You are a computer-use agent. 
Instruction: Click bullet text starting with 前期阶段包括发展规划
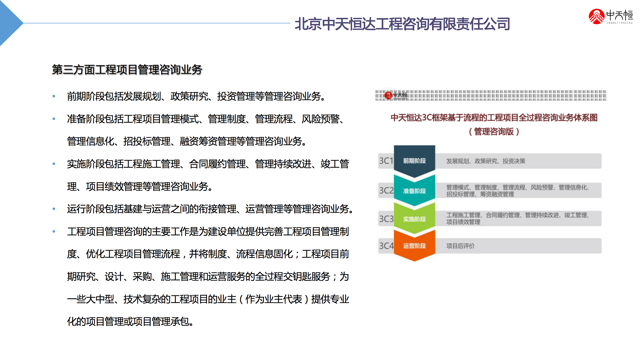tap(197, 96)
